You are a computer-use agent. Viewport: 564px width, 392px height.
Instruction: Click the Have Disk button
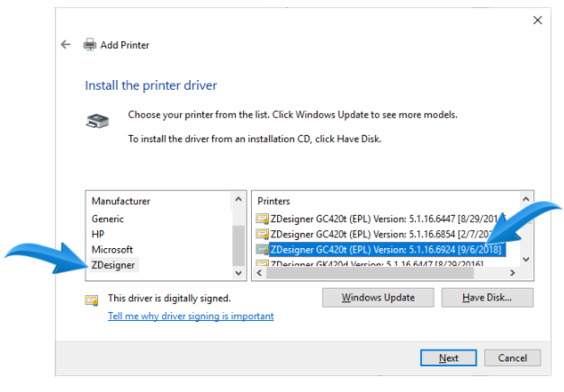pyautogui.click(x=487, y=298)
